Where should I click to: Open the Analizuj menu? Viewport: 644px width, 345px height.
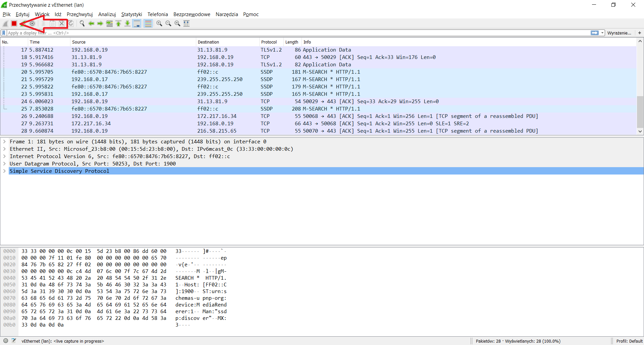click(x=107, y=14)
